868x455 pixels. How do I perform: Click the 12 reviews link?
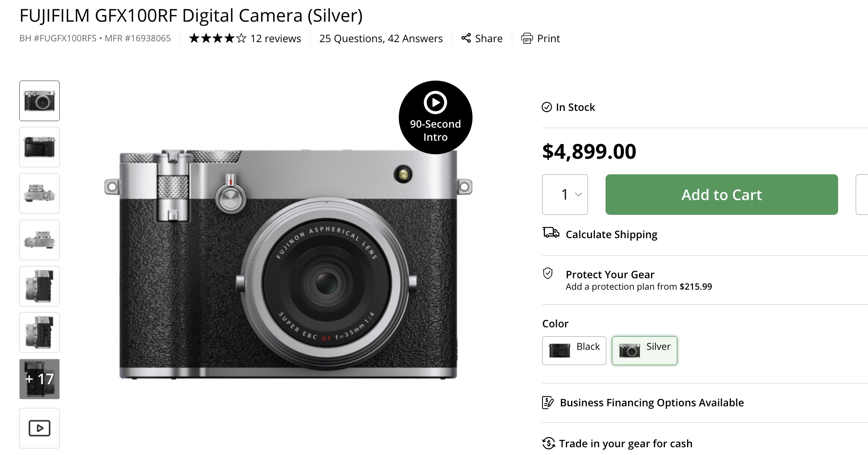tap(275, 38)
